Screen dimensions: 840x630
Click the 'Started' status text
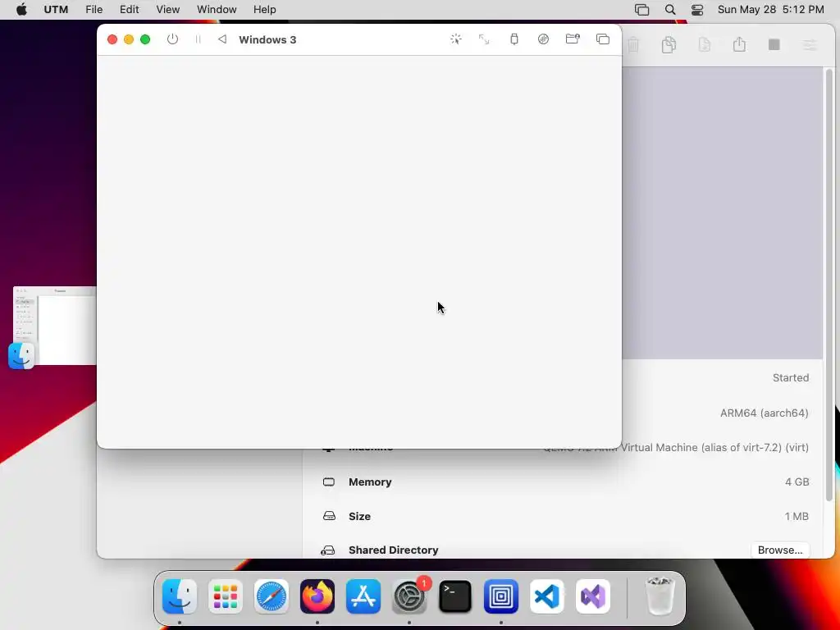(x=791, y=377)
